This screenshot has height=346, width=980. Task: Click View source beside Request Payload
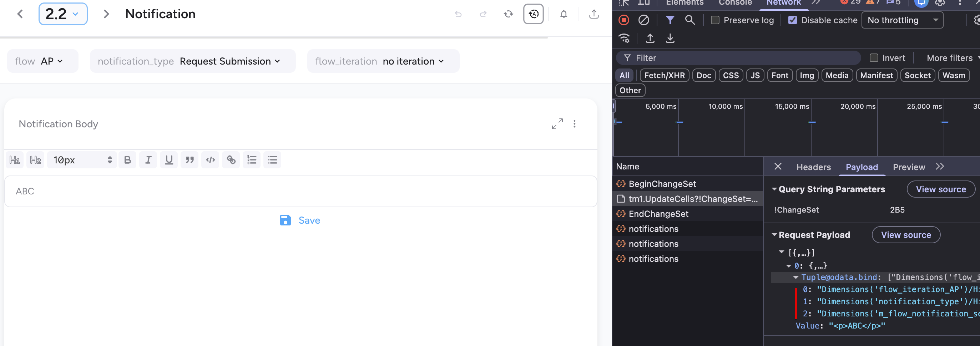point(906,235)
